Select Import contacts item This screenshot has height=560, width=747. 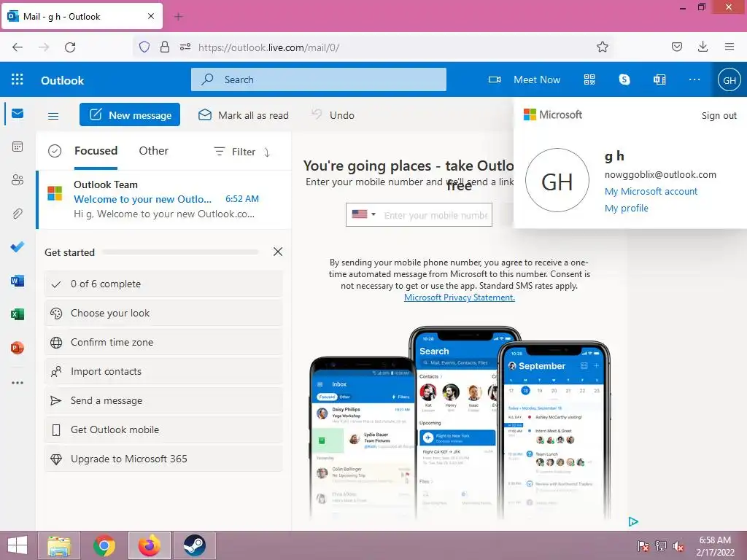pos(163,371)
